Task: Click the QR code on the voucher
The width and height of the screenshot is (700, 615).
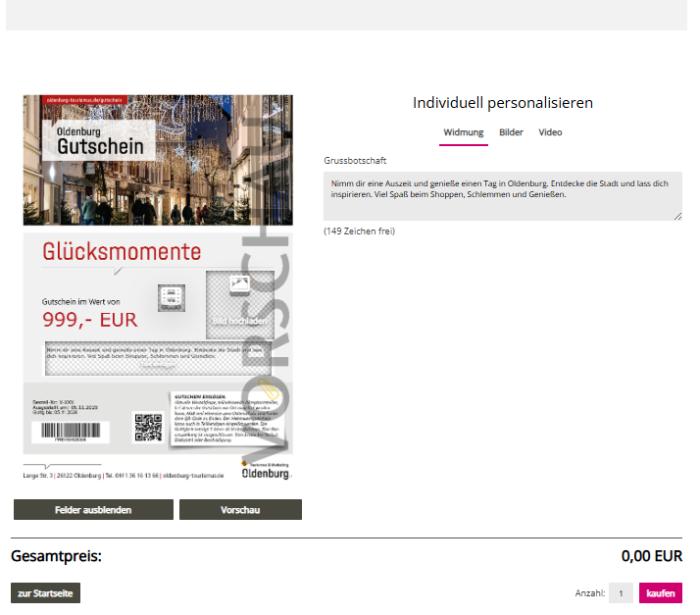Action: (147, 427)
